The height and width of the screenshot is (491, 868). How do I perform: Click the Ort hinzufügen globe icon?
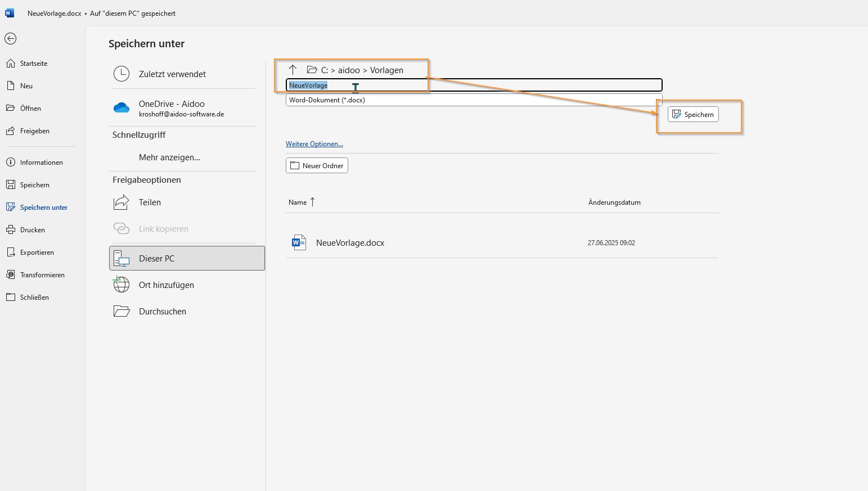click(x=122, y=285)
